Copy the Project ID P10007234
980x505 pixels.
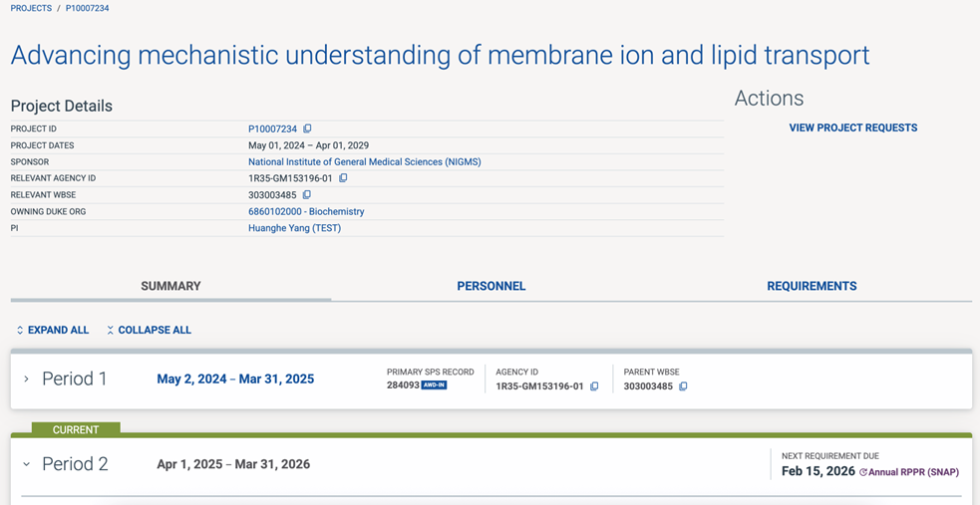[x=307, y=128]
